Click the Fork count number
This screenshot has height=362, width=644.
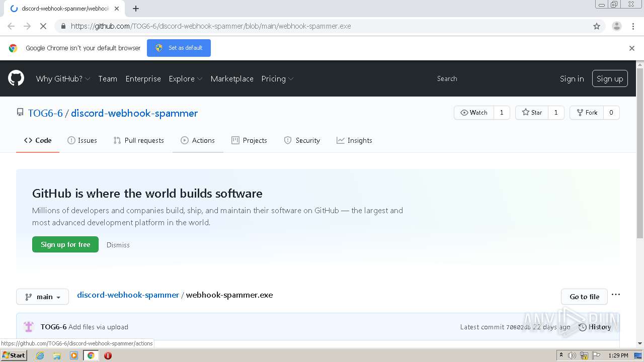(x=611, y=113)
